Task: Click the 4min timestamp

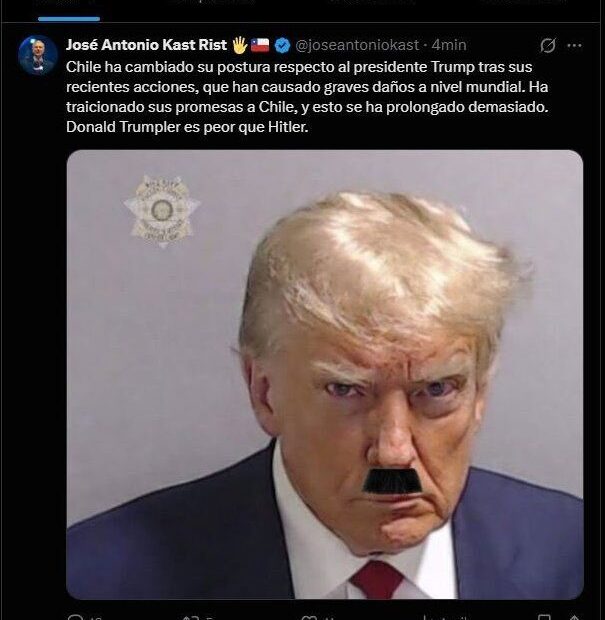Action: tap(449, 45)
